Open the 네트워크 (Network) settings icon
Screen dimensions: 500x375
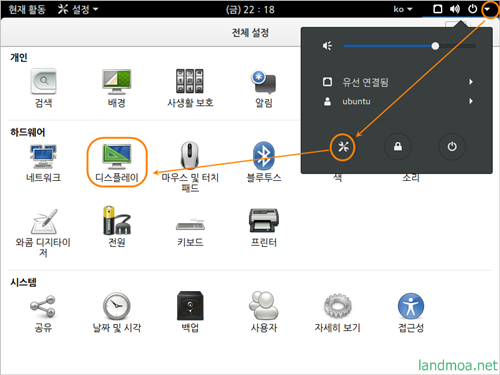(x=43, y=157)
